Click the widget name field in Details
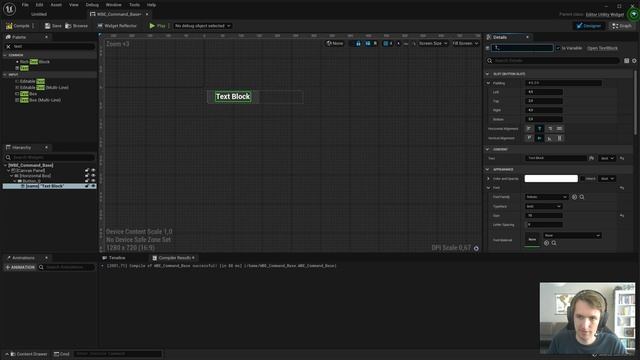The image size is (640, 360). point(522,48)
